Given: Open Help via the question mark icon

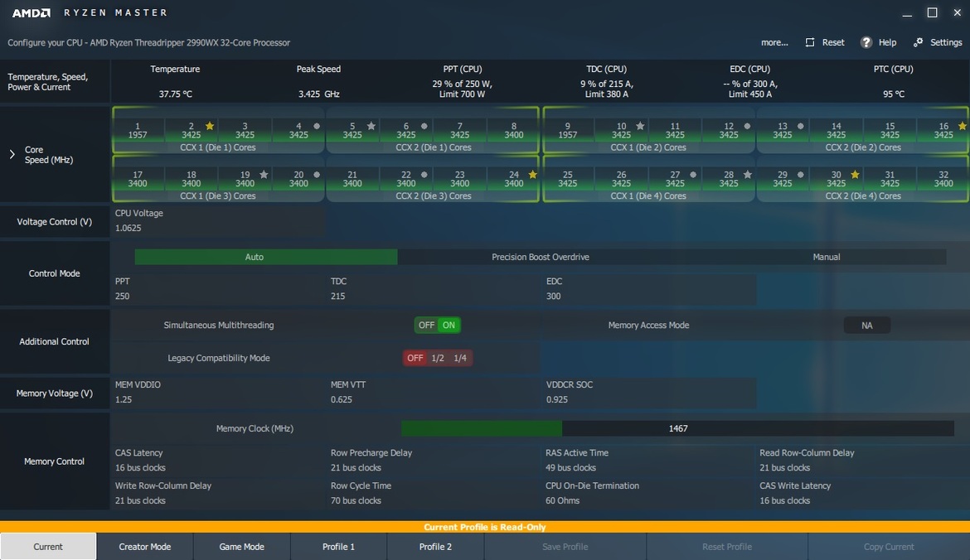Looking at the screenshot, I should click(x=866, y=42).
